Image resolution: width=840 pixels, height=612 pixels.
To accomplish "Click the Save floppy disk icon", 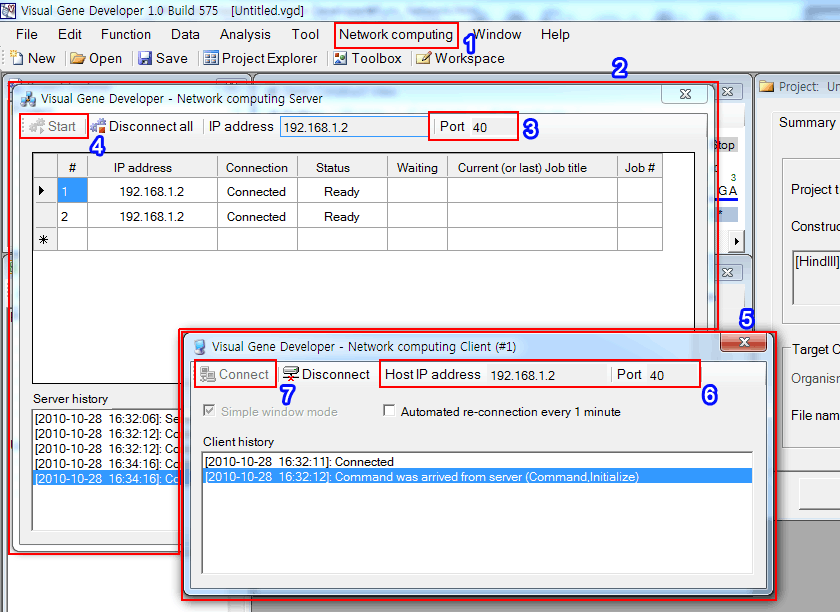I will point(145,58).
